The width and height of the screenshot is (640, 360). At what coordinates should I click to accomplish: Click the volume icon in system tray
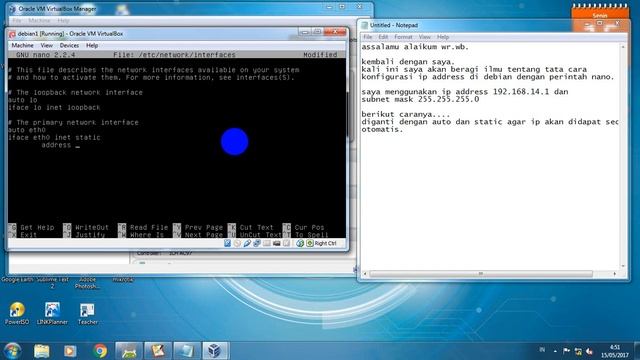point(589,351)
